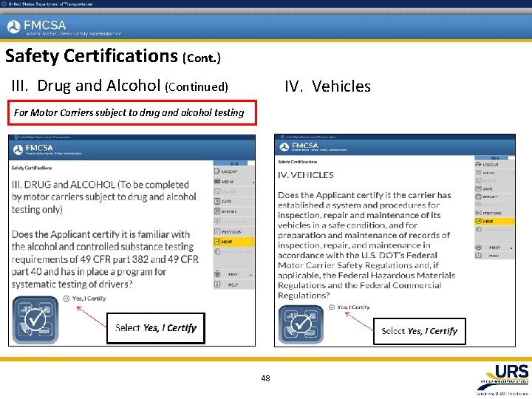Click main FMCSA logo in top banner

pos(36,26)
